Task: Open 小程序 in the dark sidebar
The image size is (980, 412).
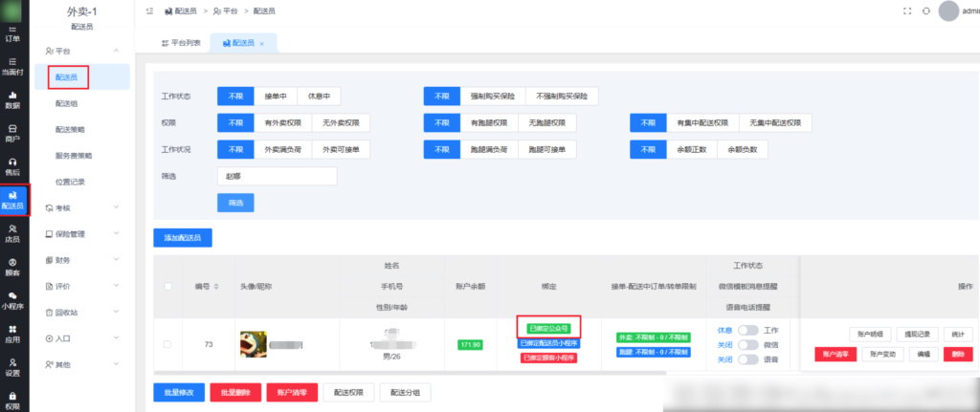Action: 12,300
